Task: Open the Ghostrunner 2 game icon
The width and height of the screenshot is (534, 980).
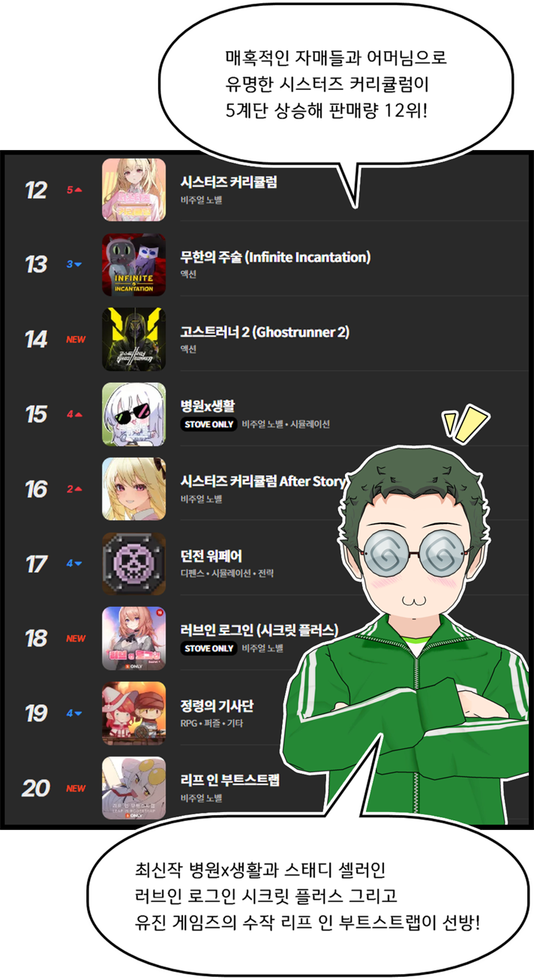Action: 133,339
